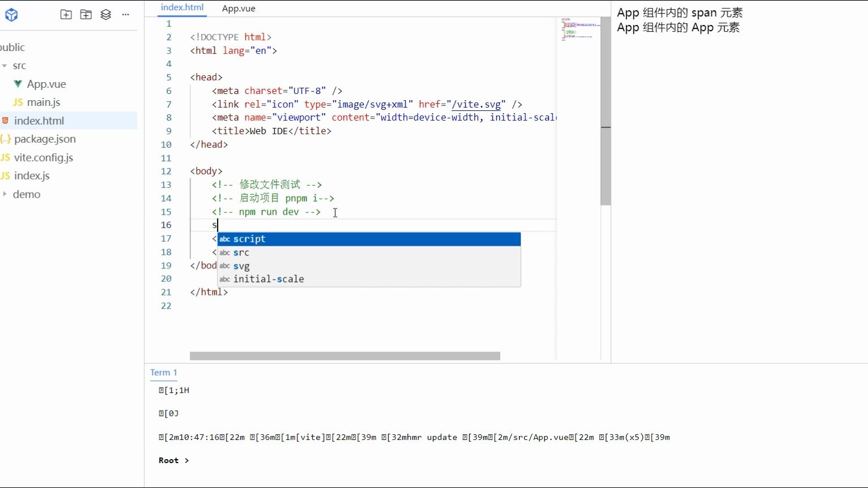
Task: Select the demo folder row
Action: [69, 194]
